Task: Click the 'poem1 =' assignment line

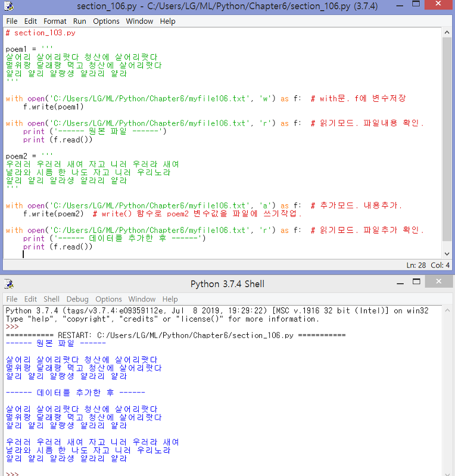Action: [29, 49]
